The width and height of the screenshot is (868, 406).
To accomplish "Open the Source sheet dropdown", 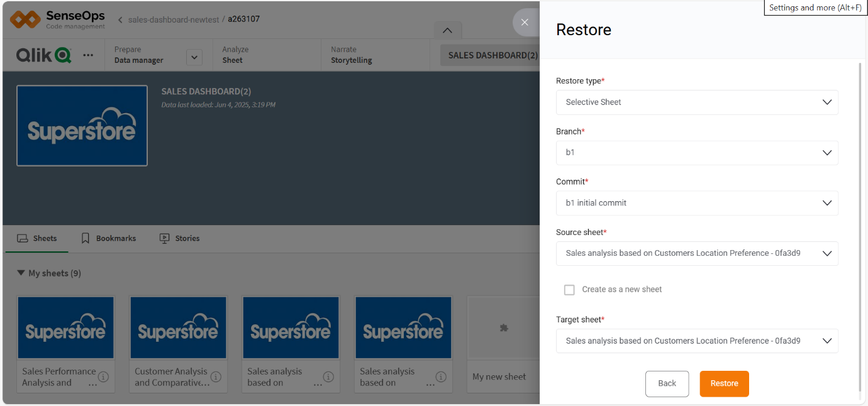I will click(x=697, y=253).
